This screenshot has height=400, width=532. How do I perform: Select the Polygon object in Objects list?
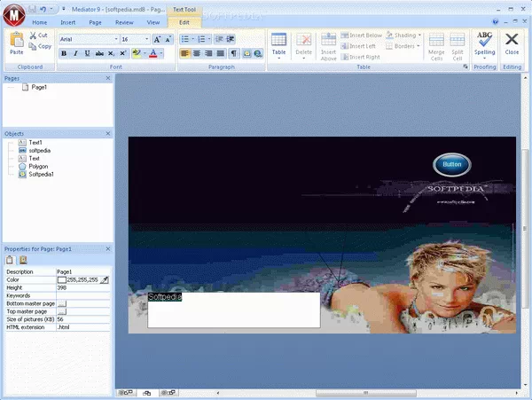click(40, 166)
